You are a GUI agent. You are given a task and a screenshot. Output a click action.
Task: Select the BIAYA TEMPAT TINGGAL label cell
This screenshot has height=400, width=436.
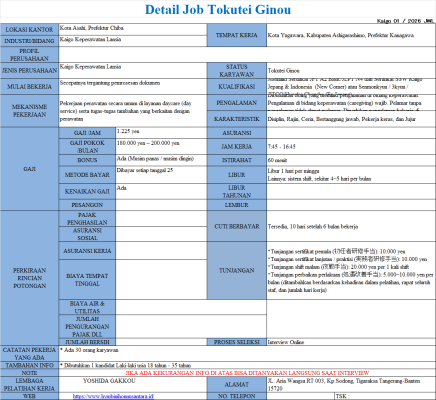point(87,280)
